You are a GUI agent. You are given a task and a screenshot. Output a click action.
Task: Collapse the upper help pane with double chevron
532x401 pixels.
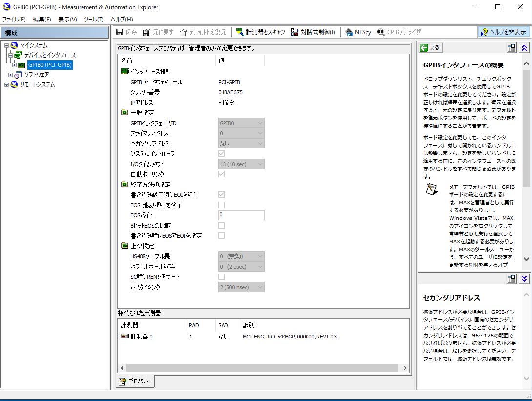[524, 48]
